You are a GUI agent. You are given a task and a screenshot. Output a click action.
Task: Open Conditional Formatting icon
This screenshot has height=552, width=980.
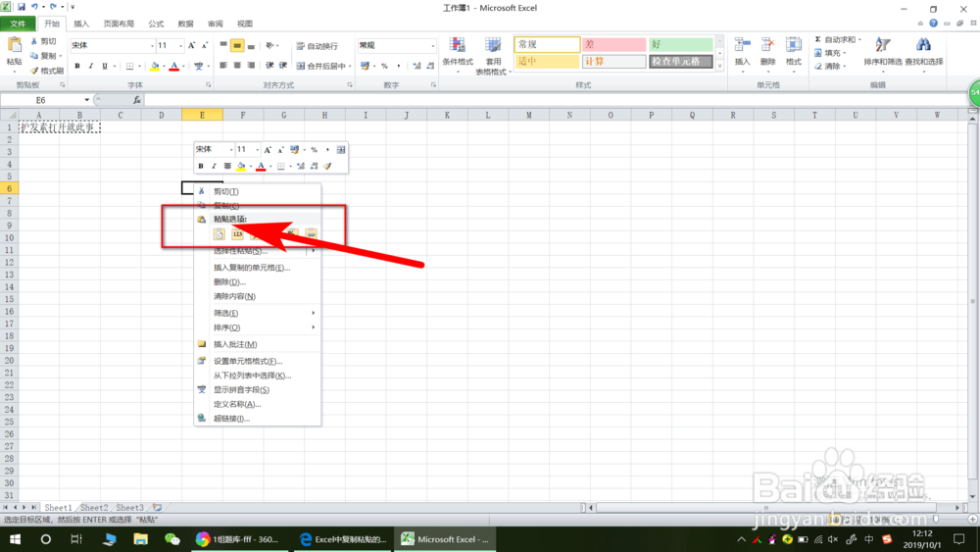(458, 46)
